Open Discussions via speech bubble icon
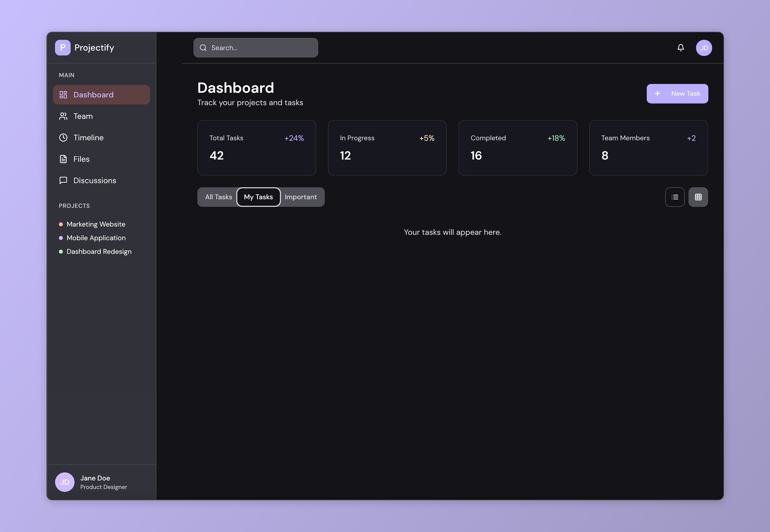The width and height of the screenshot is (770, 532). tap(63, 180)
